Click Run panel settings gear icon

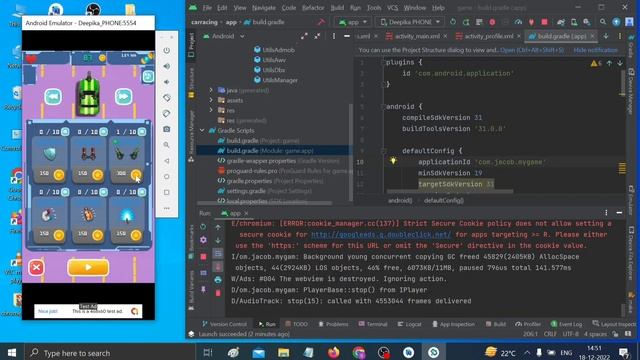pyautogui.click(x=203, y=240)
